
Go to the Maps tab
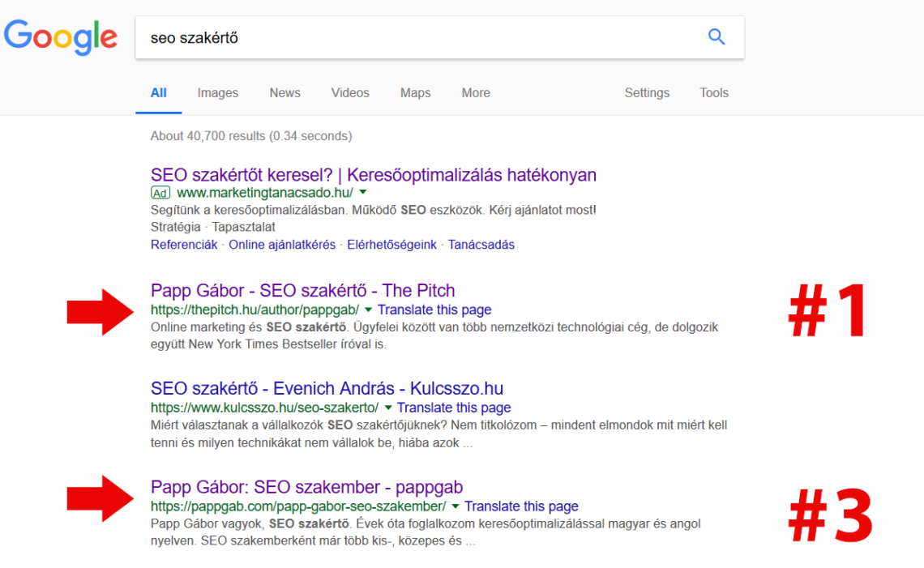coord(416,93)
